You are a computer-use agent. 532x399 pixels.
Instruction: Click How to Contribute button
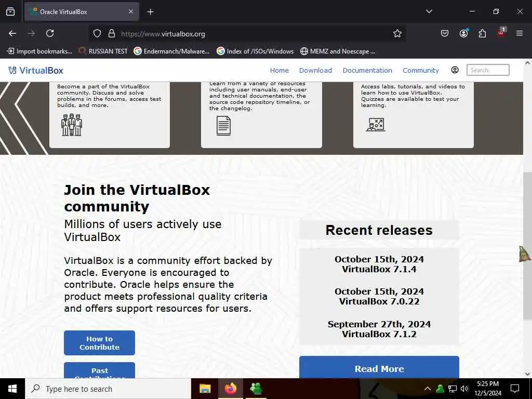pos(99,343)
